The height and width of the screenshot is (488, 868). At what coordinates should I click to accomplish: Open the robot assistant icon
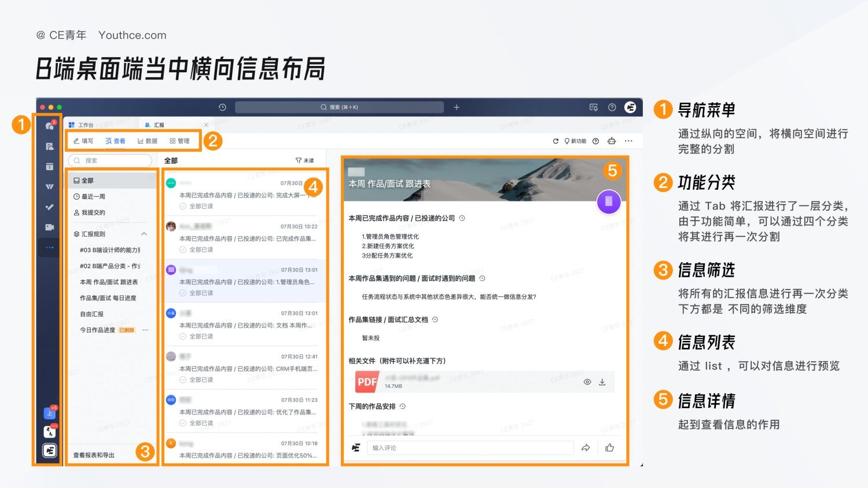click(612, 141)
